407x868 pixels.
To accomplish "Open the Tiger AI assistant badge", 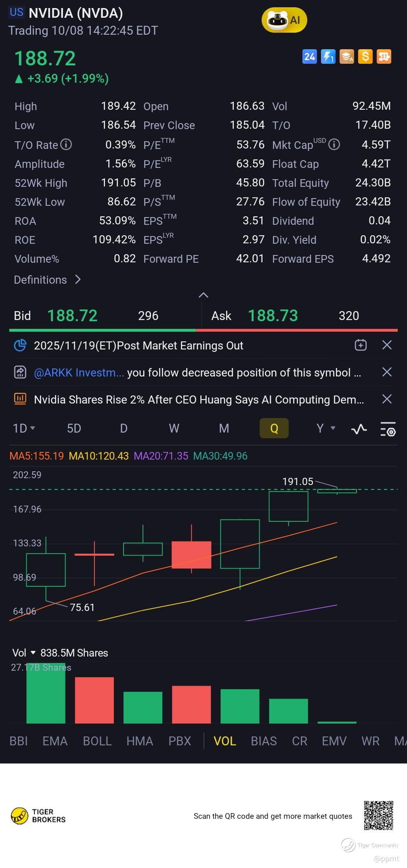I will (284, 20).
